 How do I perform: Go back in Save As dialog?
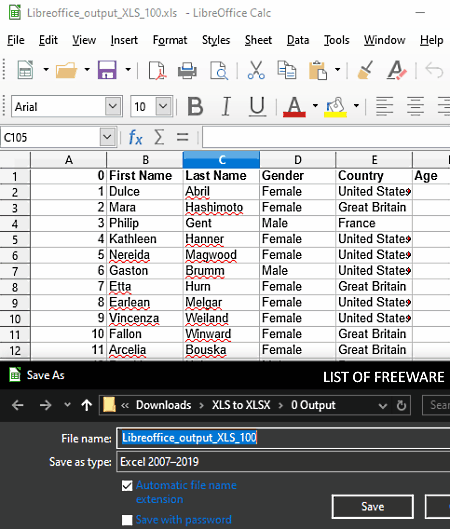tap(18, 405)
